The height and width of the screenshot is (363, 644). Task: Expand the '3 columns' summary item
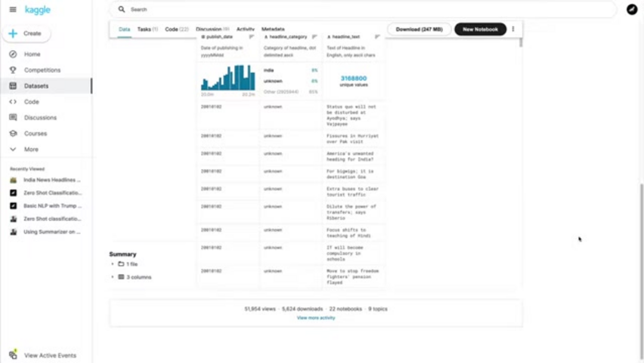pyautogui.click(x=113, y=277)
